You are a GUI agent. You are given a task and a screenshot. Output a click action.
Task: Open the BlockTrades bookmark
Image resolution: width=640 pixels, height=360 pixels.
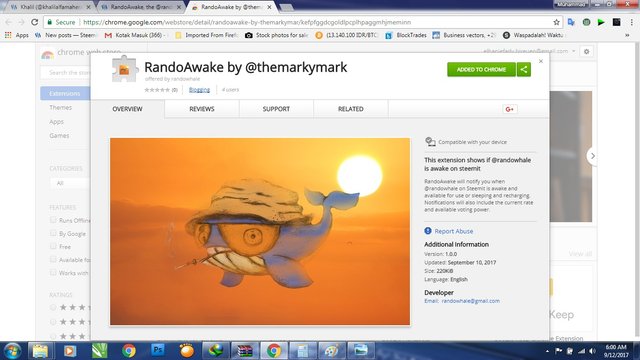406,35
